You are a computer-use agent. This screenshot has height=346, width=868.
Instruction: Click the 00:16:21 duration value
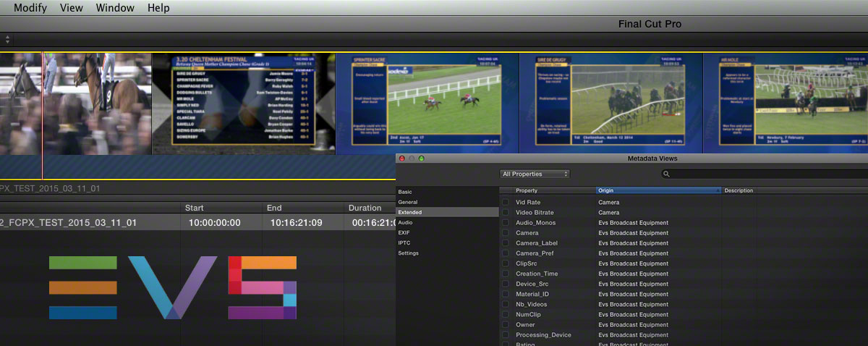coord(373,223)
